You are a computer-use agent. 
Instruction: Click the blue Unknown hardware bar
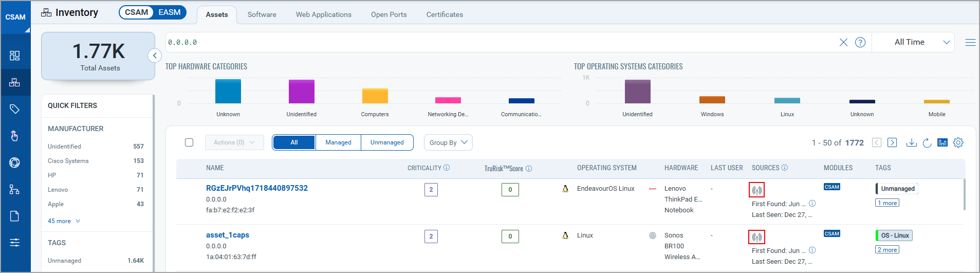click(x=228, y=92)
